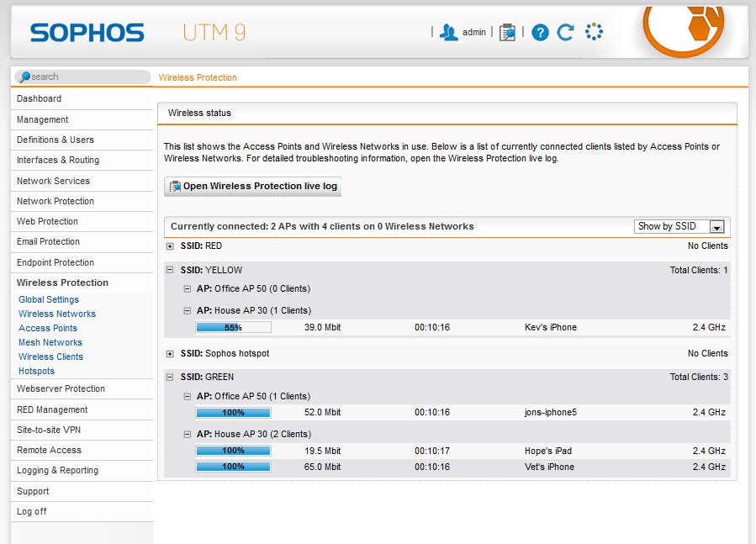Collapse the SSID GREEN group
756x544 pixels.
(170, 378)
